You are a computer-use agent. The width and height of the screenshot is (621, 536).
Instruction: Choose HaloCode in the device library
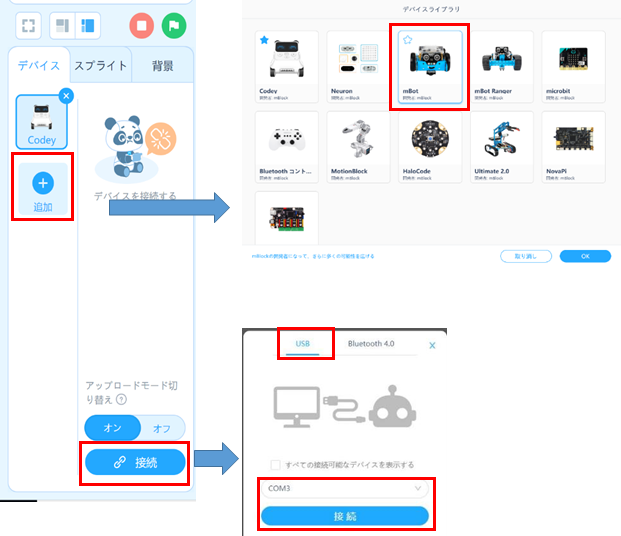point(430,147)
